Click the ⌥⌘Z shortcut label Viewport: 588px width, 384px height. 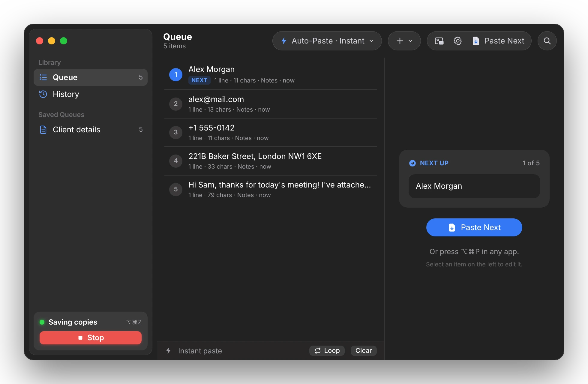134,322
